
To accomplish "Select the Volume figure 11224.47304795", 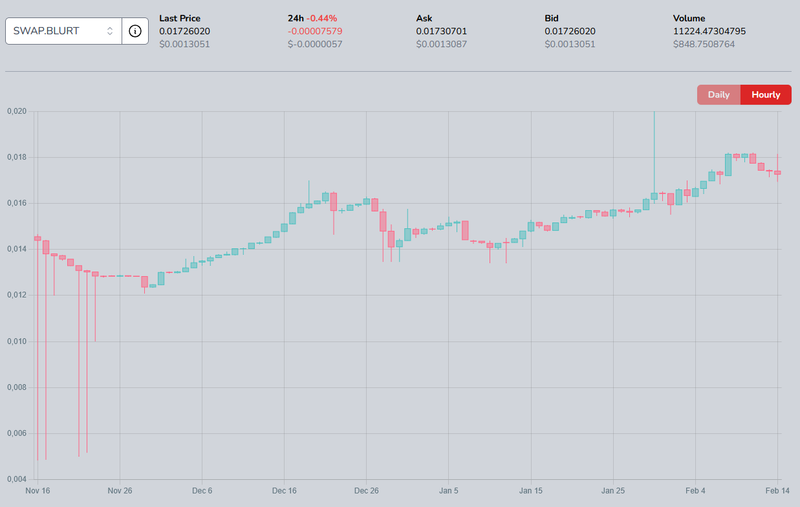I will [x=717, y=32].
